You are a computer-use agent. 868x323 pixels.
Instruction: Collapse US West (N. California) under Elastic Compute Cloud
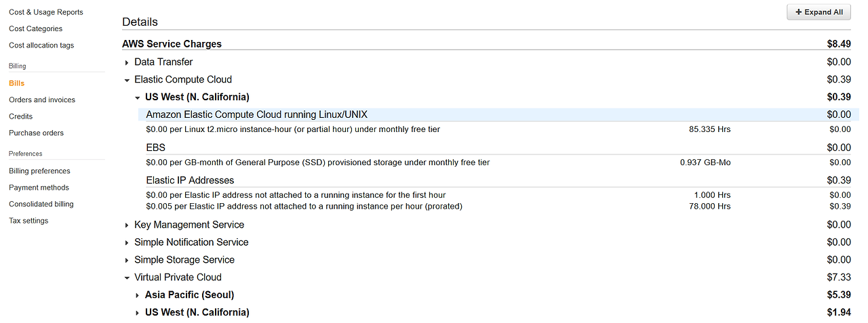pyautogui.click(x=138, y=98)
